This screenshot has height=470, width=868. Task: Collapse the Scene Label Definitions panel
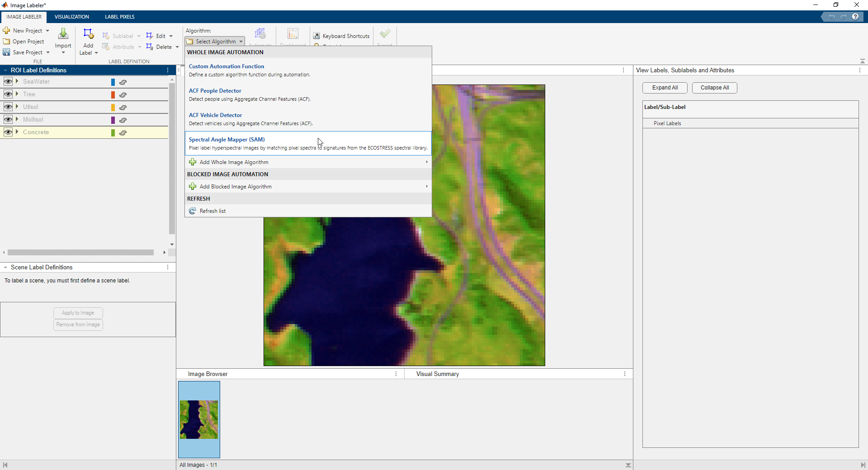pos(5,267)
